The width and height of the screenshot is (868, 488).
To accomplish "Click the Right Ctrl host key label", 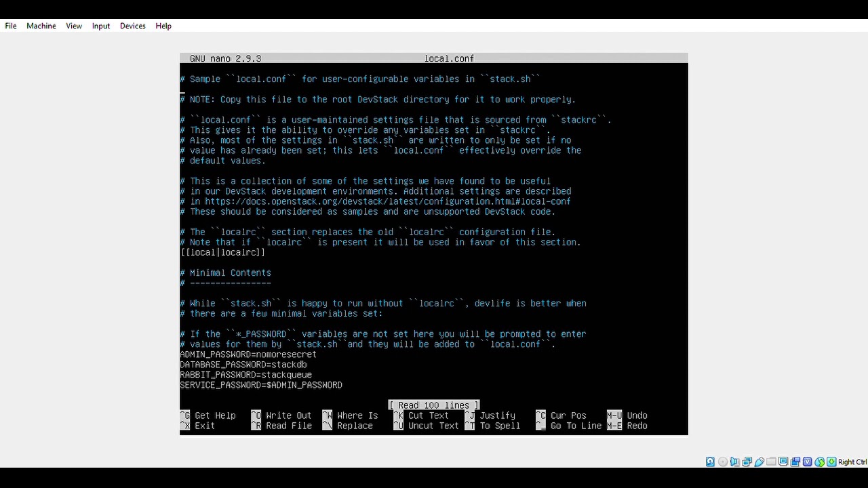I will point(852,462).
